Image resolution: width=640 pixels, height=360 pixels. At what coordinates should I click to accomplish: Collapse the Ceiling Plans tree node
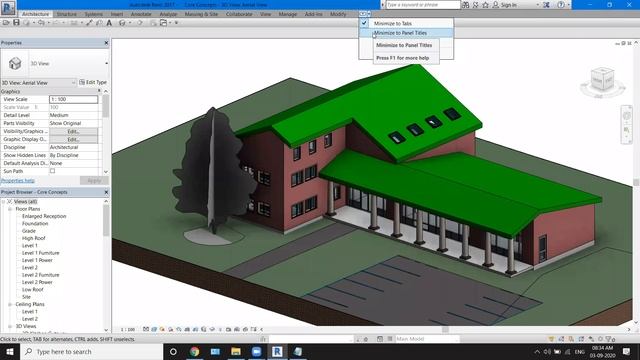click(10, 304)
